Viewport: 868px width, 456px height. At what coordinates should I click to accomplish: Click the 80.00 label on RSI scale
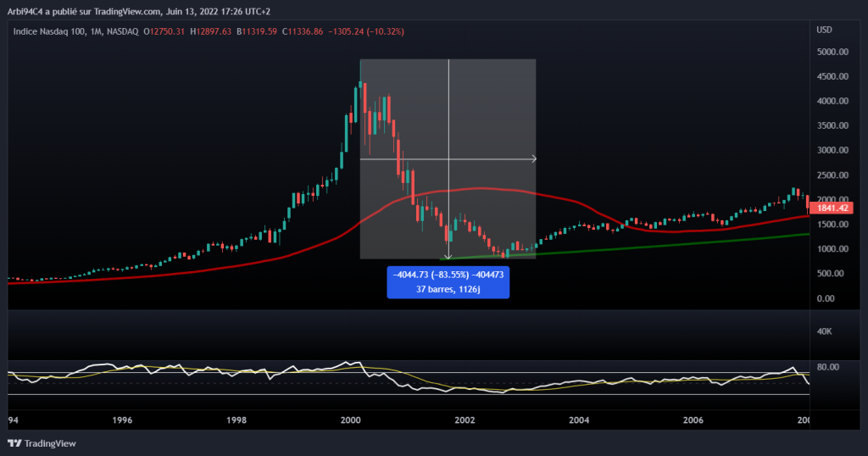tap(828, 367)
